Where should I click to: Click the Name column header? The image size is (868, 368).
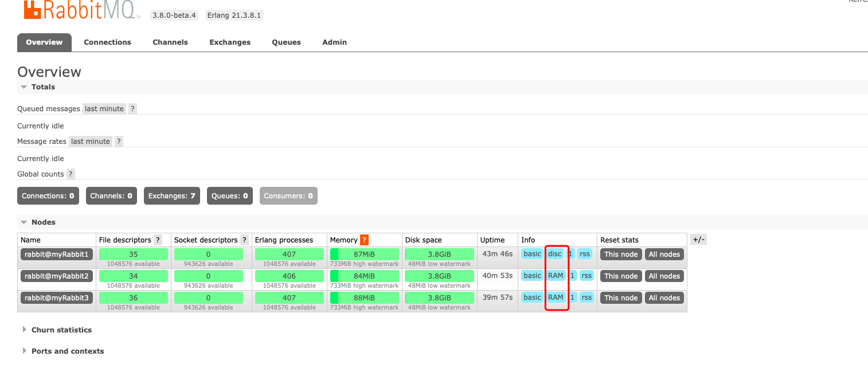pyautogui.click(x=30, y=240)
